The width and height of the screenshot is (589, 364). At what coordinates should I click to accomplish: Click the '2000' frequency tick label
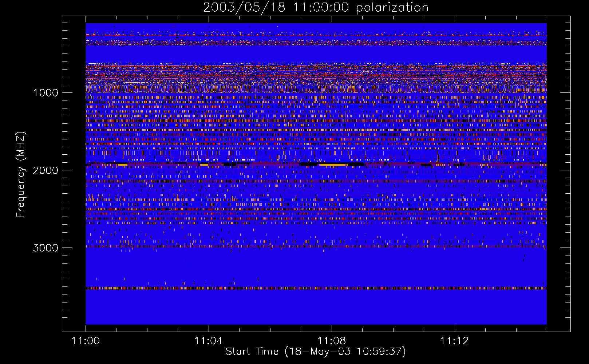coord(46,170)
